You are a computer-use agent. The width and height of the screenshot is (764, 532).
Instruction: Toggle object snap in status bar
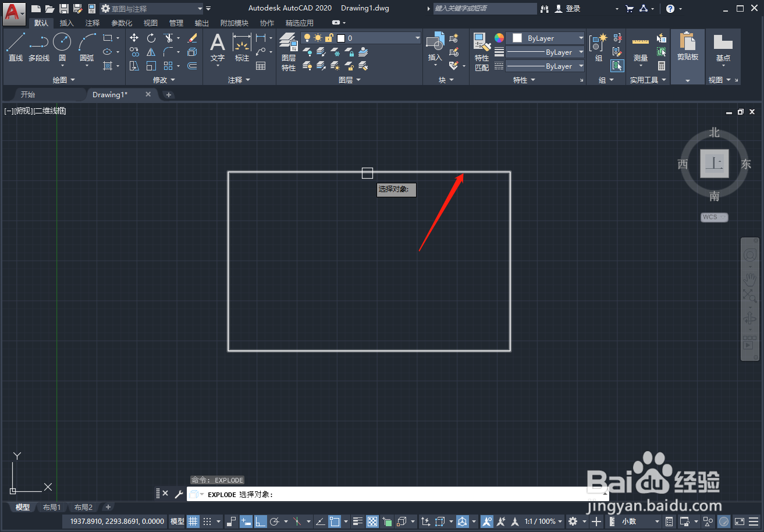[x=335, y=522]
